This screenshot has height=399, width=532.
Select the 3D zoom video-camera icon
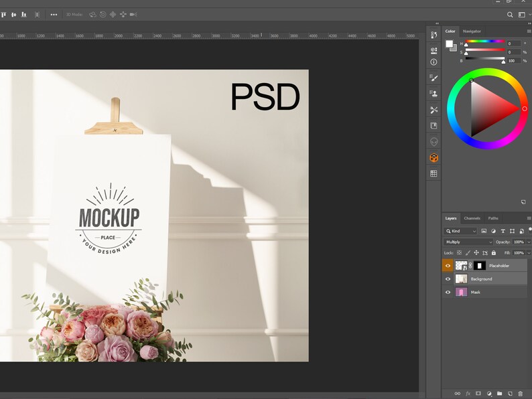pos(133,15)
